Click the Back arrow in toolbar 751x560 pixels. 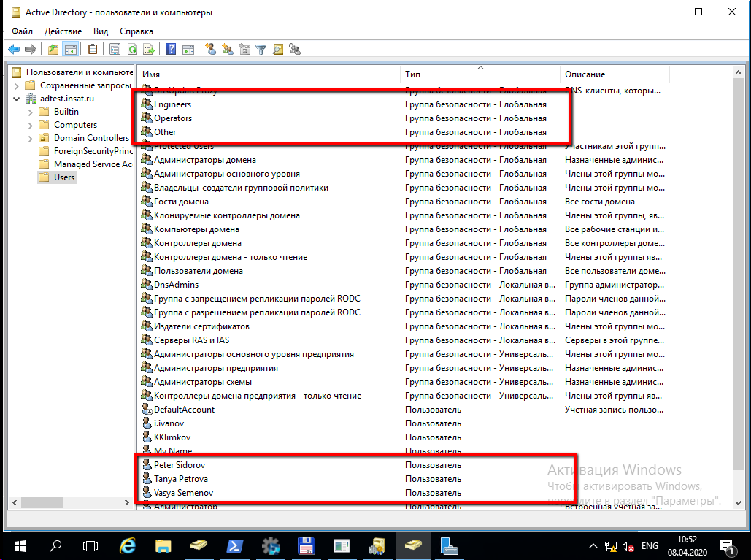(14, 50)
